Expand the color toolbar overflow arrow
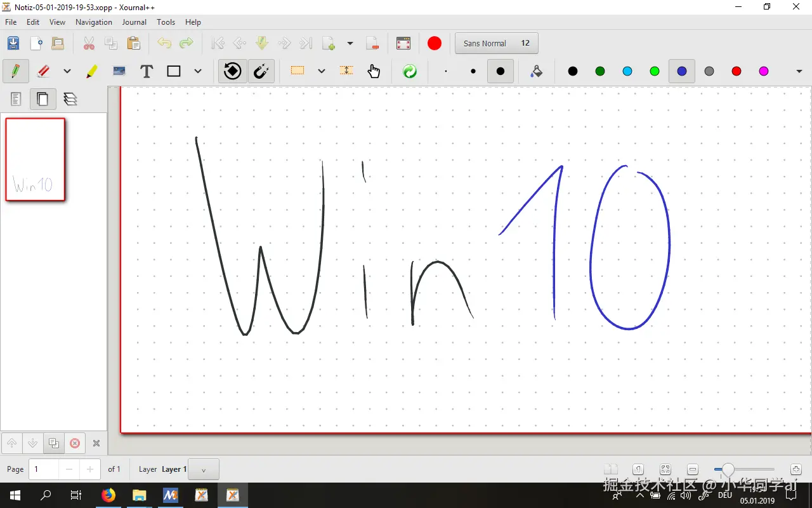Image resolution: width=812 pixels, height=508 pixels. [x=799, y=71]
